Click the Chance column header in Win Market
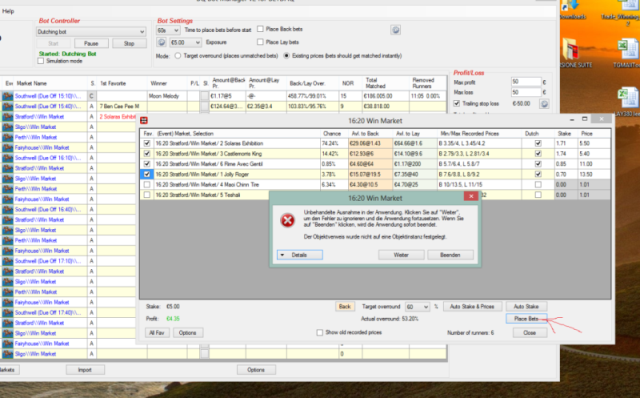Image resolution: width=640 pixels, height=398 pixels. coord(334,133)
